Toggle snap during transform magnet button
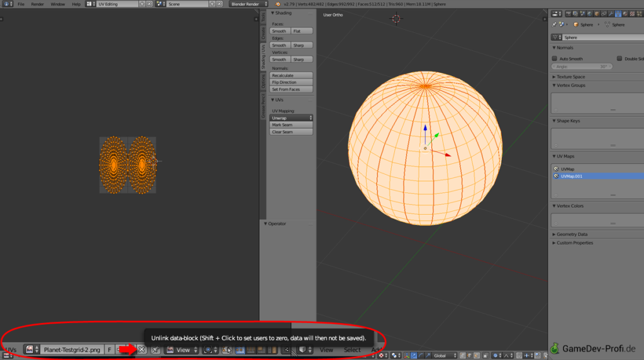The width and height of the screenshot is (644, 360). (x=519, y=356)
